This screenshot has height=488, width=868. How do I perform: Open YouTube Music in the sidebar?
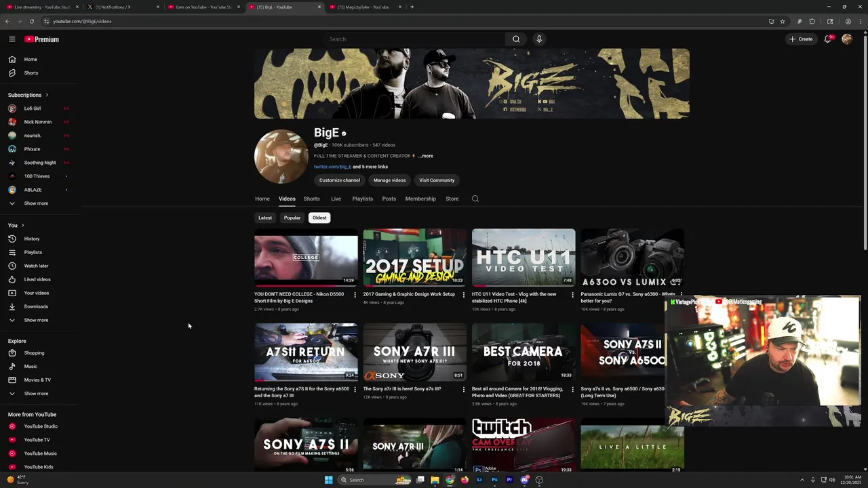(x=39, y=453)
